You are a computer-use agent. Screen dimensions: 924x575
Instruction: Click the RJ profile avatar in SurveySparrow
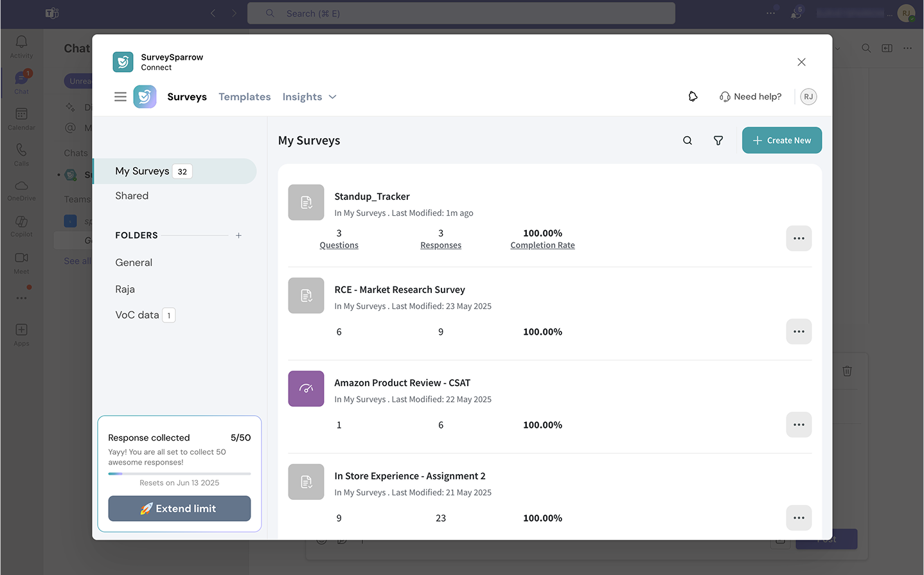click(x=808, y=97)
